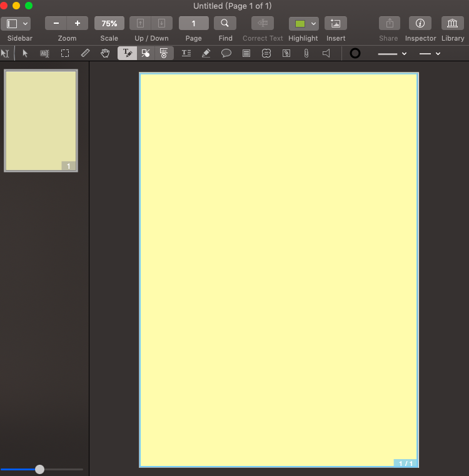Pick the ruler measurement tool

point(85,53)
